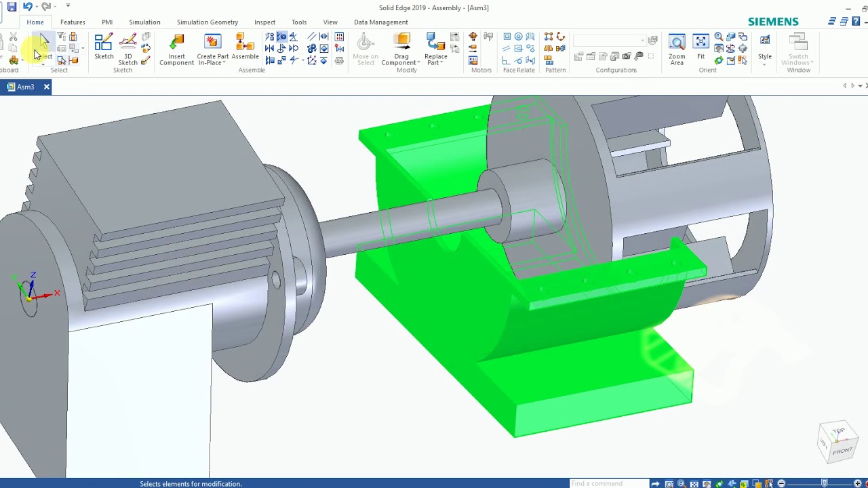This screenshot has width=868, height=488.
Task: Click the Zoom Area tool
Action: [677, 49]
